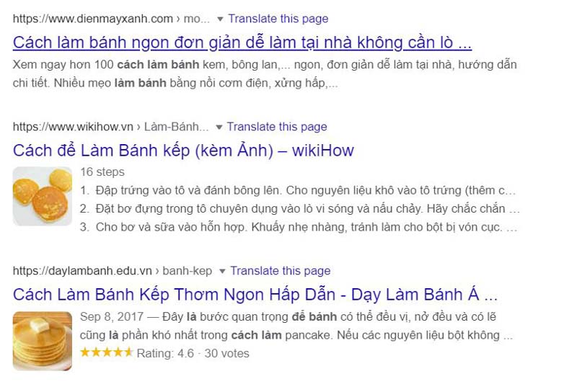Click the dienmayxanh result snippet text
Image resolution: width=577 pixels, height=392 pixels.
(x=265, y=73)
